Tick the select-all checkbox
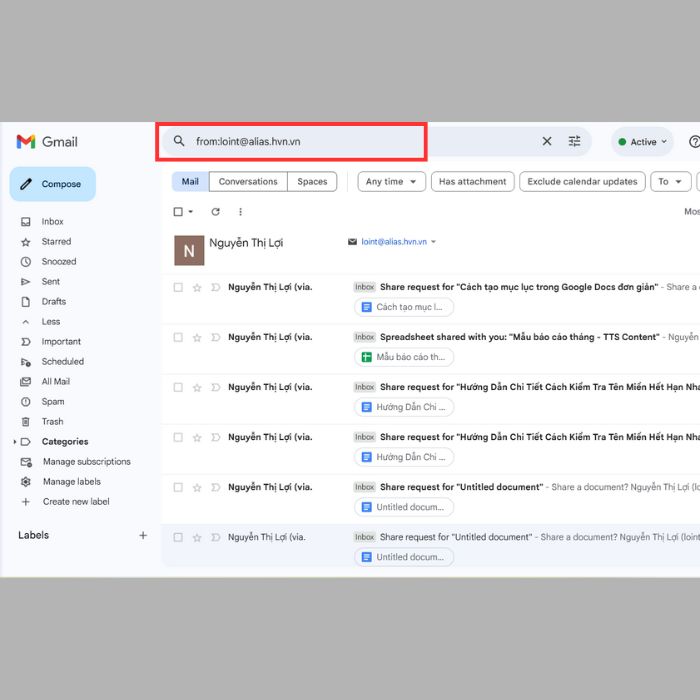Image resolution: width=700 pixels, height=700 pixels. (x=178, y=212)
